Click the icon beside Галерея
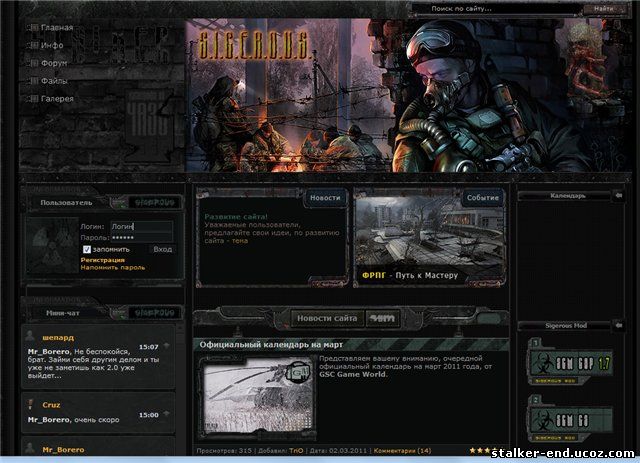This screenshot has height=463, width=640. coord(33,99)
